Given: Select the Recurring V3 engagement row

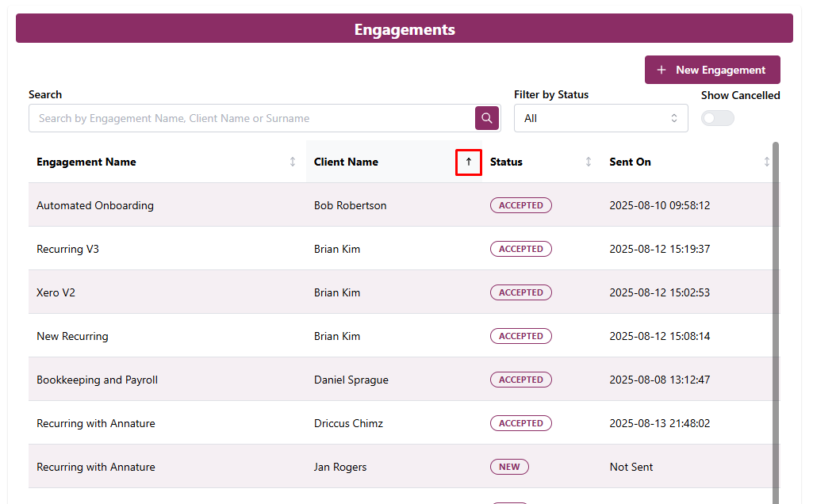Looking at the screenshot, I should coord(68,249).
